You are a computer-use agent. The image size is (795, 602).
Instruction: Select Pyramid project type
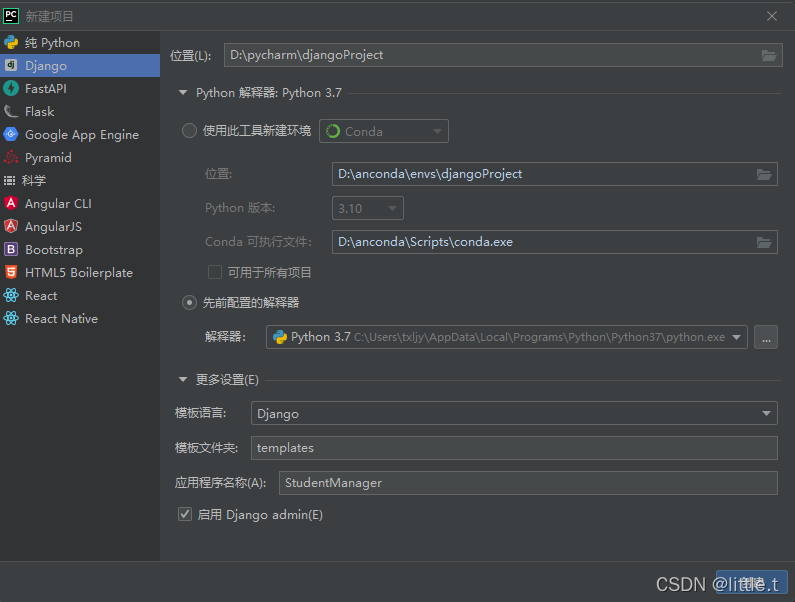pyautogui.click(x=80, y=157)
